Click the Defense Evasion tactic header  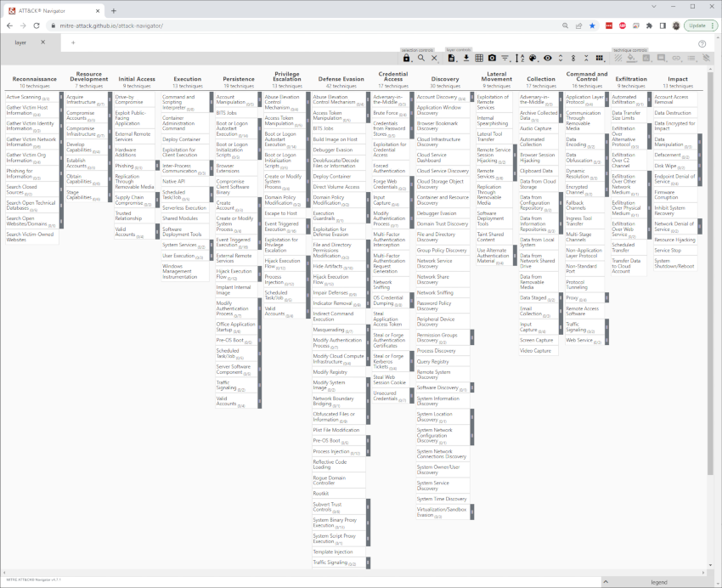pos(341,79)
